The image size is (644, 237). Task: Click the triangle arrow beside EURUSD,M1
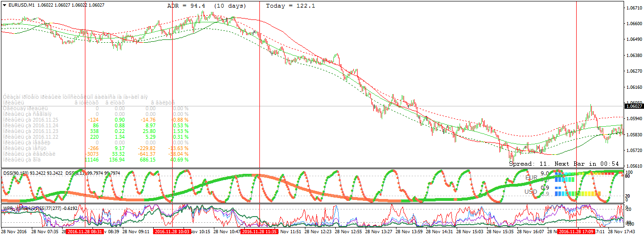[4, 5]
